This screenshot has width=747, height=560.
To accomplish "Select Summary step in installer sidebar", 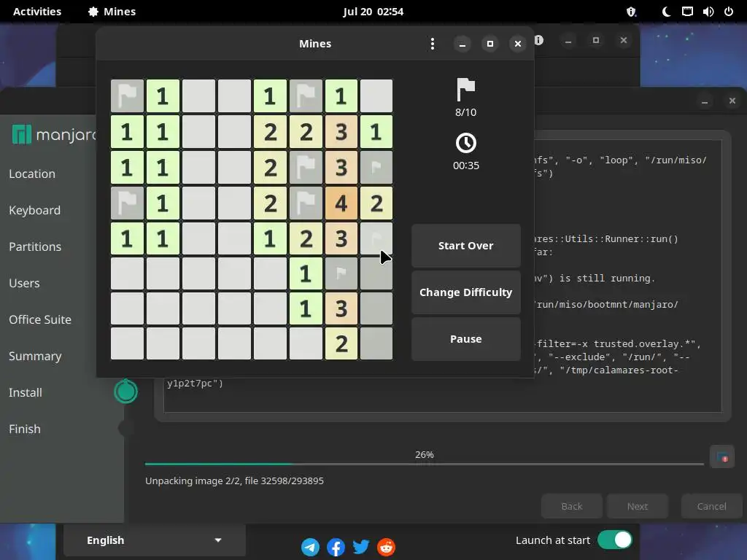I will tap(35, 356).
